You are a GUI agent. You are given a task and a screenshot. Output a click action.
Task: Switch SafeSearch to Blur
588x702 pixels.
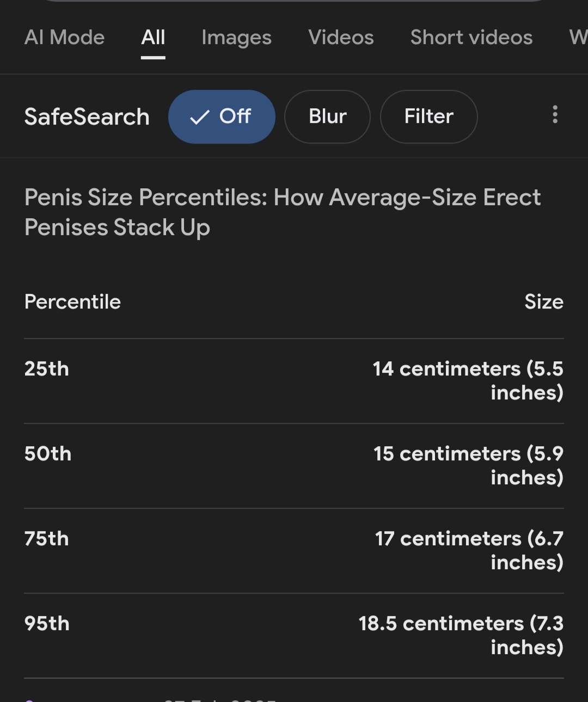click(327, 116)
